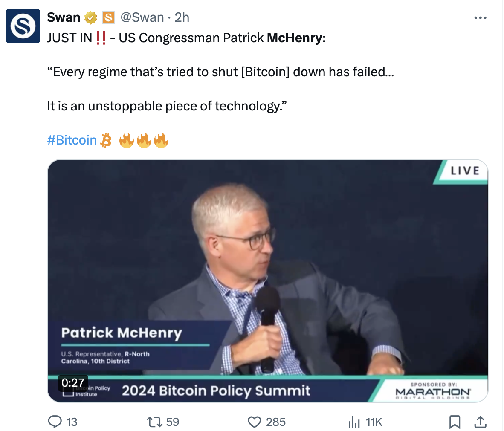The image size is (504, 431).
Task: Click the 285 likes count
Action: click(x=276, y=422)
